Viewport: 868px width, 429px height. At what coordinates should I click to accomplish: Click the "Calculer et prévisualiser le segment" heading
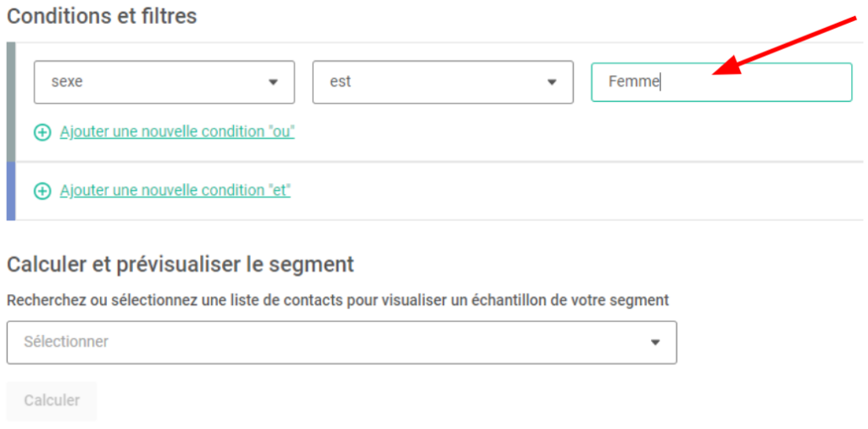(181, 265)
